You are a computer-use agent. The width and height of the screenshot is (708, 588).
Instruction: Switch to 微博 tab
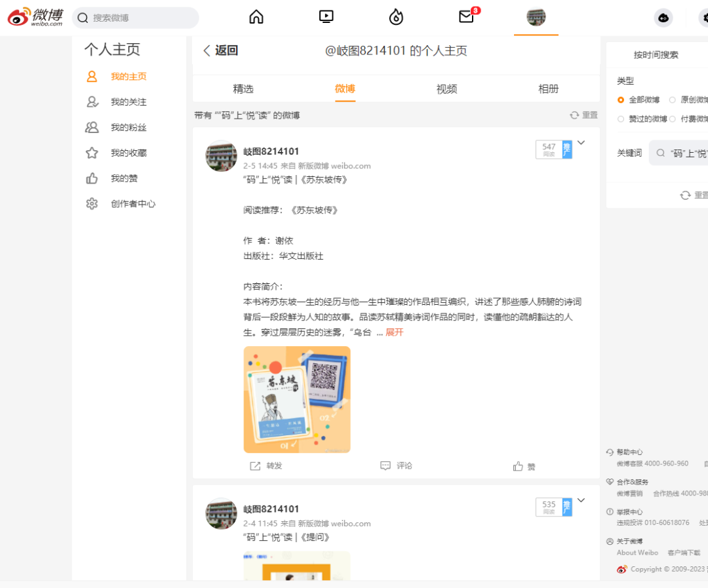click(345, 89)
